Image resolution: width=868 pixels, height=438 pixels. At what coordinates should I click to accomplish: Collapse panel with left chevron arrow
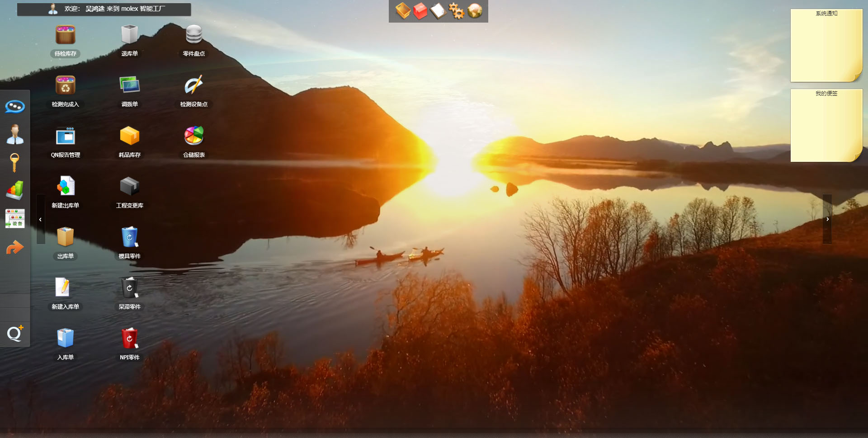(x=41, y=219)
